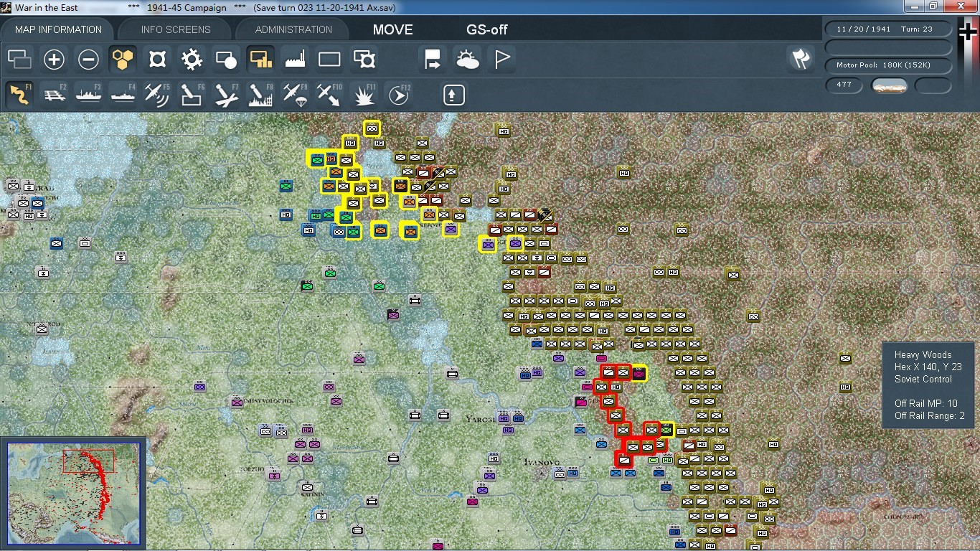The image size is (980, 551).
Task: Select F11 explosion icon
Action: (364, 95)
